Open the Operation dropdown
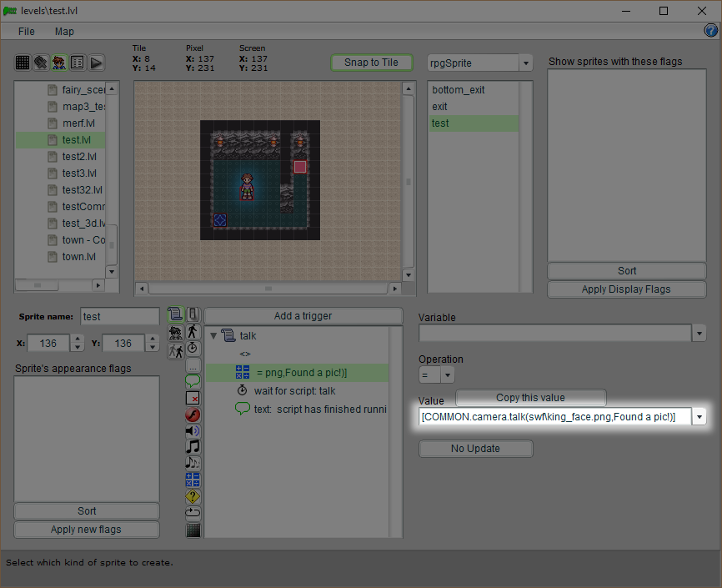 point(448,376)
